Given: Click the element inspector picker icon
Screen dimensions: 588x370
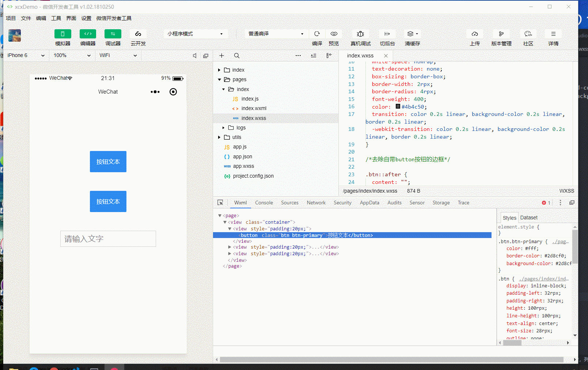Looking at the screenshot, I should [x=220, y=203].
